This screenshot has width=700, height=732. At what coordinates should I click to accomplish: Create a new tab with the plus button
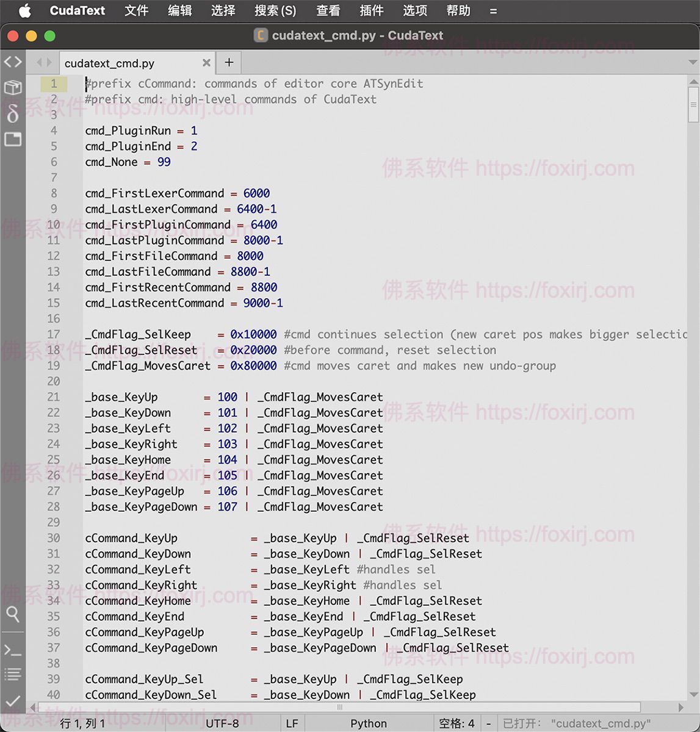pos(228,62)
